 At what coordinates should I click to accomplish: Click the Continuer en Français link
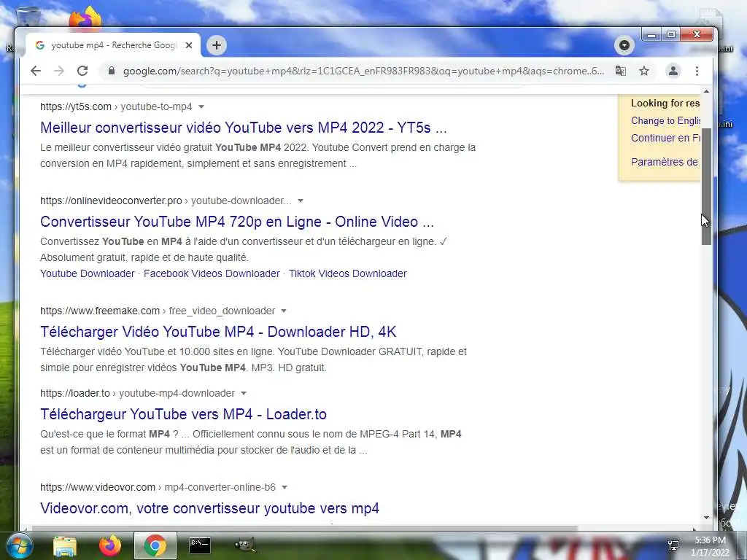coord(665,138)
